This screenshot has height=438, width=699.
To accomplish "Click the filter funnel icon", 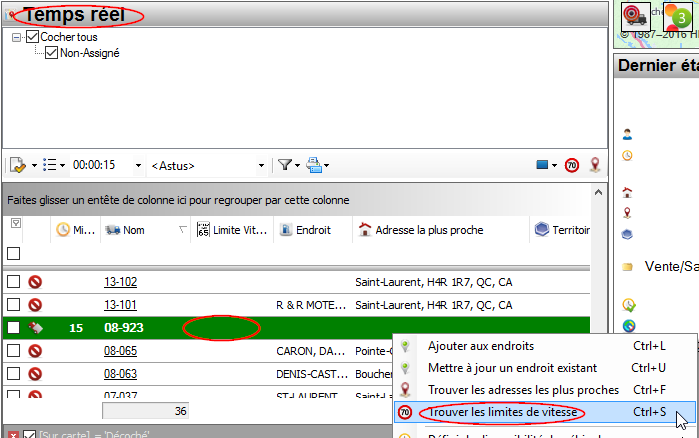I will [284, 165].
